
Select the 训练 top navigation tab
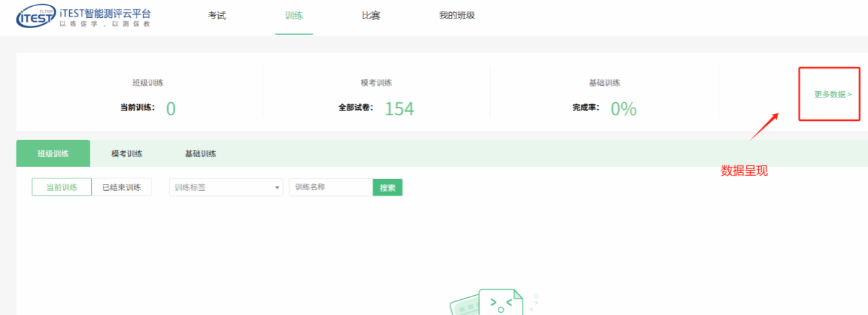point(293,16)
